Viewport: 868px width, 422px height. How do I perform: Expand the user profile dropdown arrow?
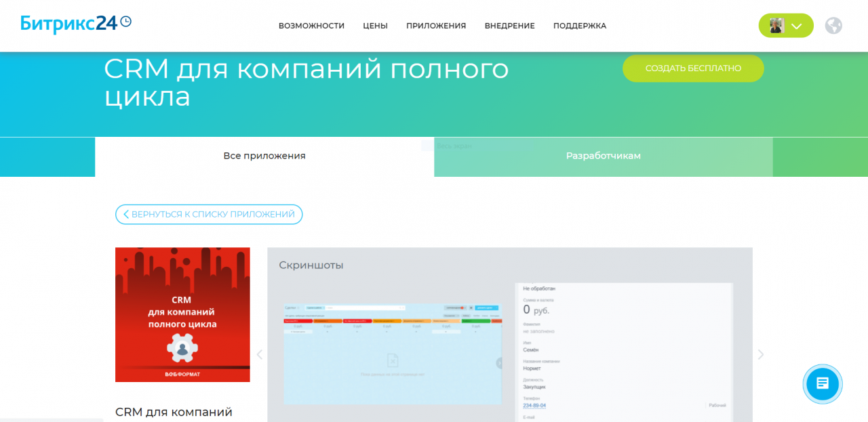(797, 26)
